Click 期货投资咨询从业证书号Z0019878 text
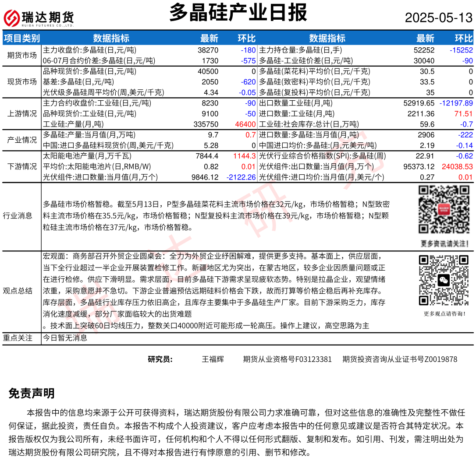Viewport: 476px width, 458px height. [x=400, y=359]
